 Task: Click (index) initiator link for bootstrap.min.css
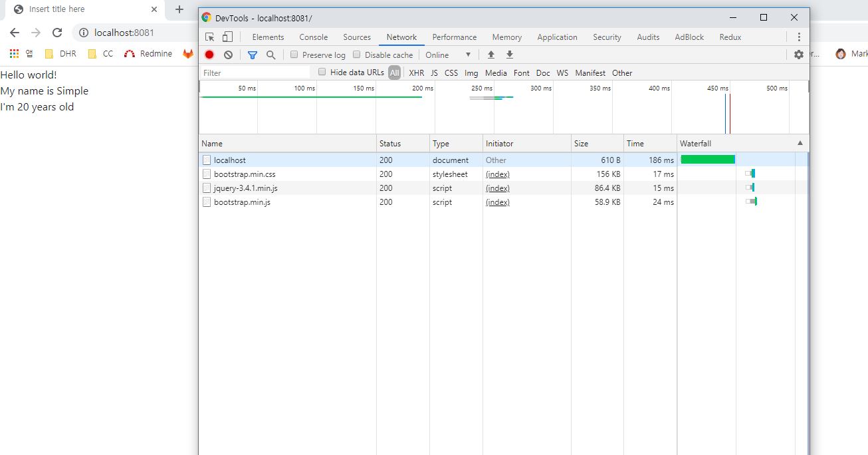pos(498,174)
